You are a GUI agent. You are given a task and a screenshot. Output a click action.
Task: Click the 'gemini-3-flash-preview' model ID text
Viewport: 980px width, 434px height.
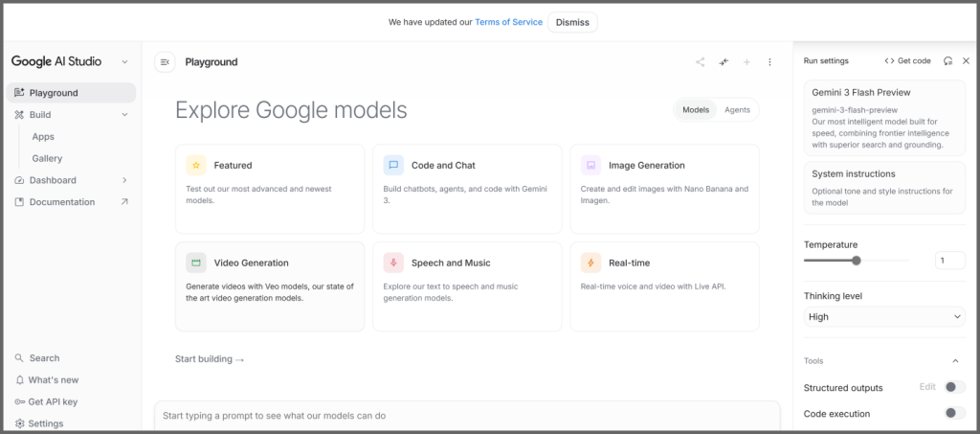853,109
